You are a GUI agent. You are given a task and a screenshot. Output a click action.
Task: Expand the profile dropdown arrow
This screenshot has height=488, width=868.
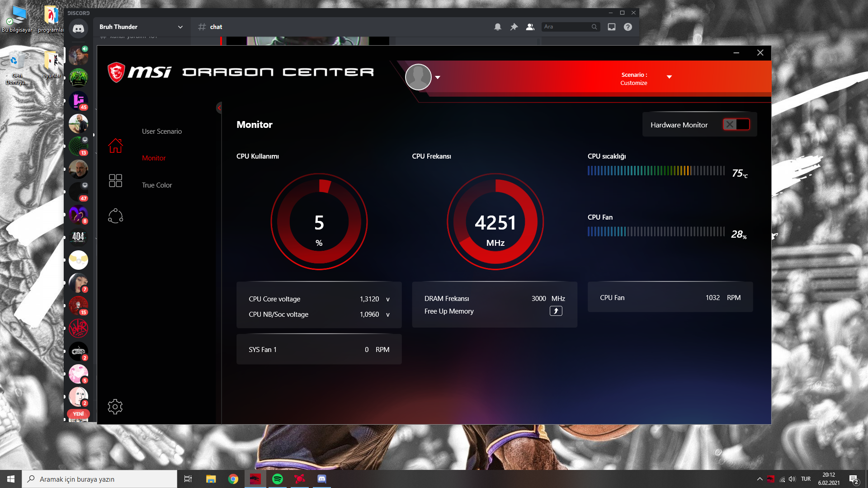pos(438,77)
